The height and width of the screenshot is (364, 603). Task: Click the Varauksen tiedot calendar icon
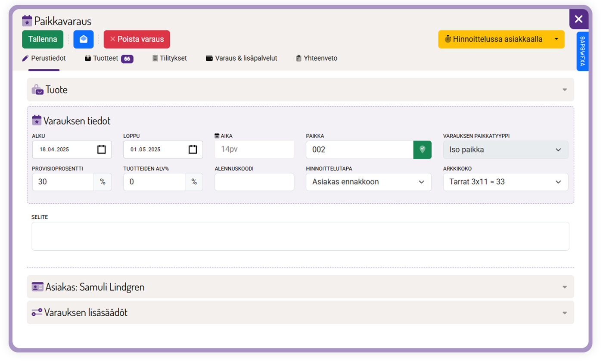(37, 121)
